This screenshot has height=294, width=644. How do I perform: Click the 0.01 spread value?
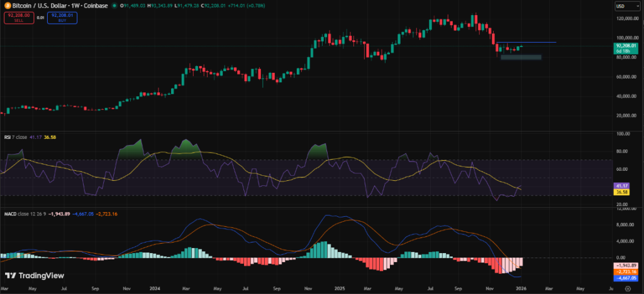(x=40, y=18)
